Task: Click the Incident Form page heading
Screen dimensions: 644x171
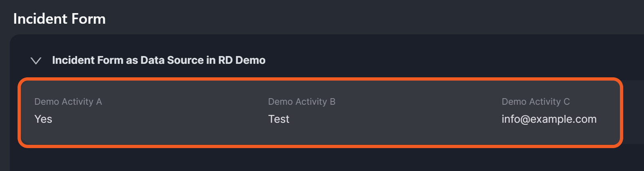Action: 59,19
